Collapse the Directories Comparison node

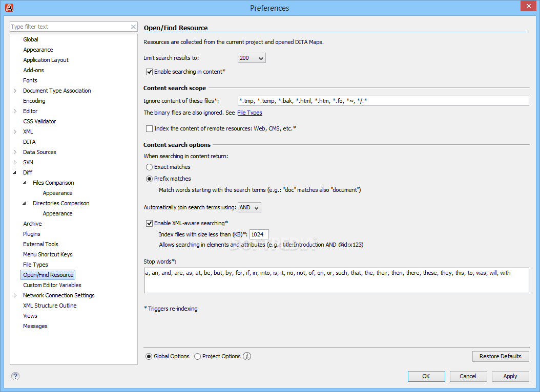click(25, 203)
